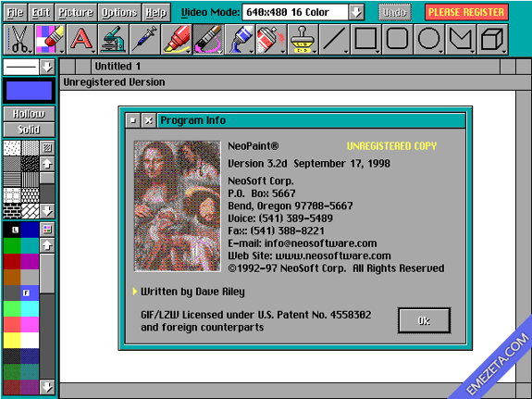This screenshot has height=399, width=532.
Task: Select the Rubber stamp tool
Action: coord(303,40)
